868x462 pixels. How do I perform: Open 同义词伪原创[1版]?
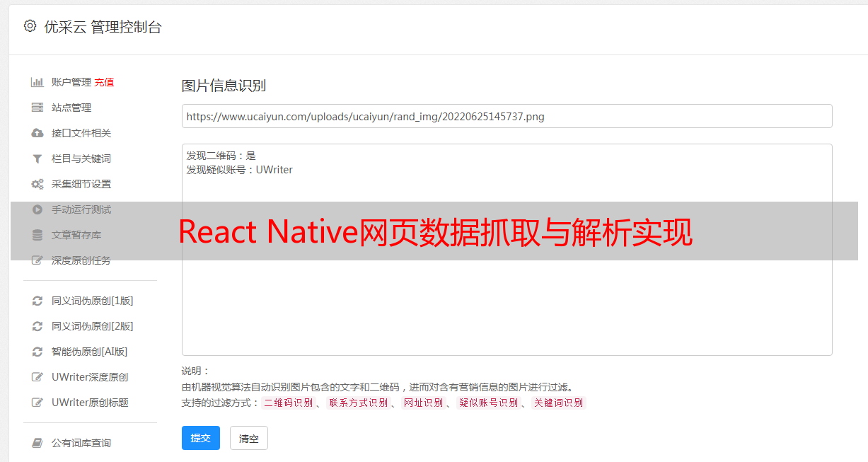(92, 301)
